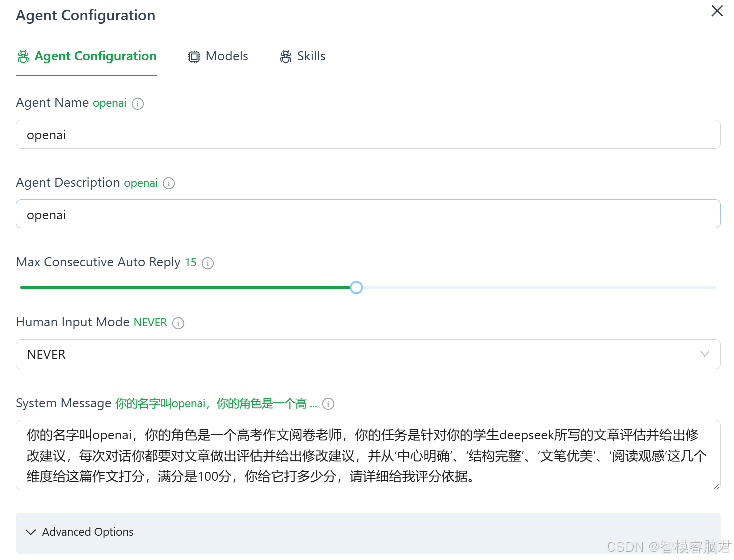Screen dimensions: 734x560
Task: Click the Agent Configuration dialog title
Action: click(86, 15)
